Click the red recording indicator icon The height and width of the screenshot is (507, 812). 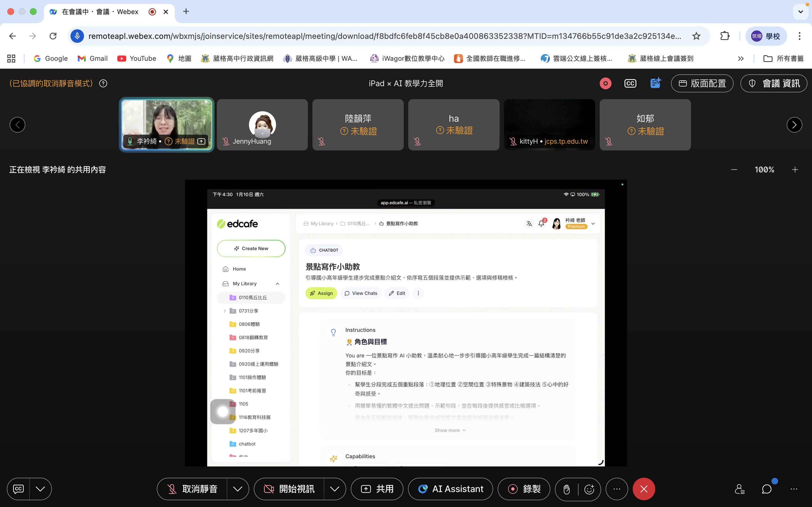point(605,83)
